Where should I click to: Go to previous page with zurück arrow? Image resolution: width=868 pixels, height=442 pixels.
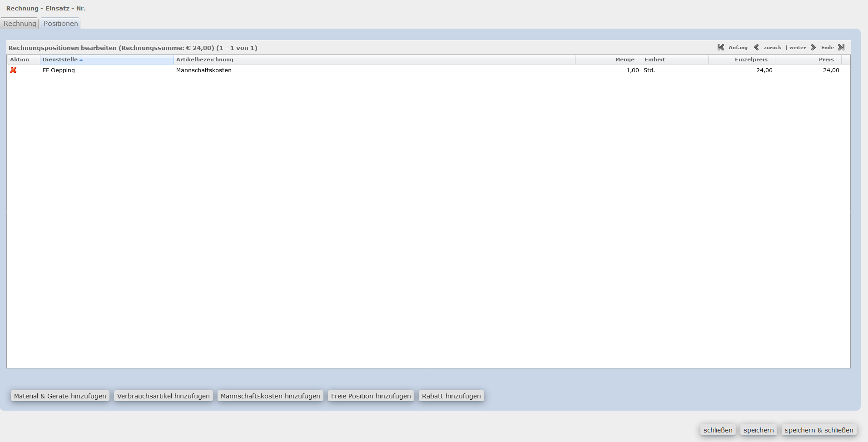click(756, 47)
